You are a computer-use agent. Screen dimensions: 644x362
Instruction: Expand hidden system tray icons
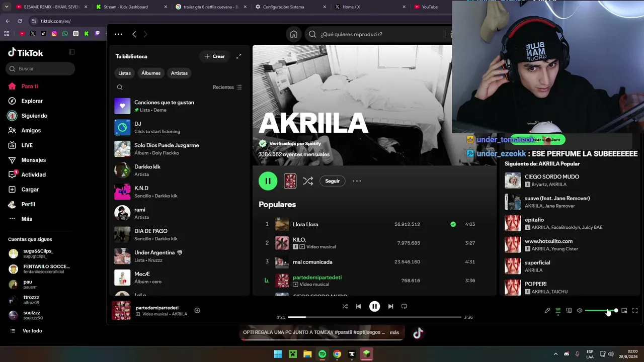(555, 354)
